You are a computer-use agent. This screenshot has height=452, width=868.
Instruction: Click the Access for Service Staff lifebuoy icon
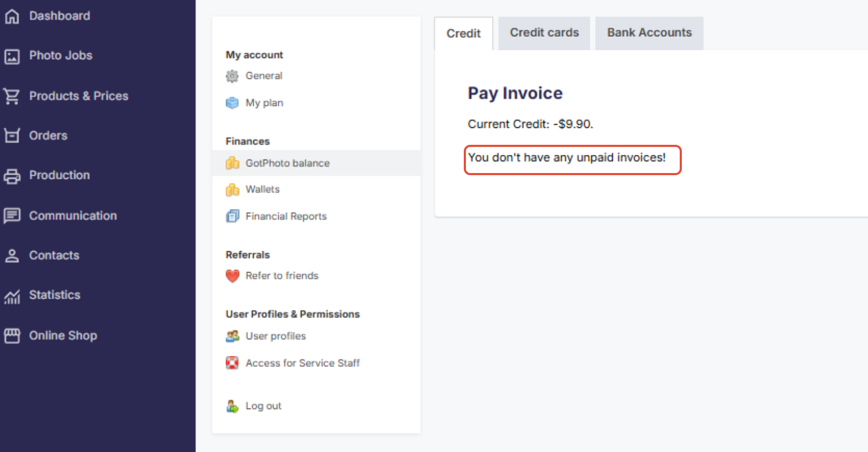[232, 363]
